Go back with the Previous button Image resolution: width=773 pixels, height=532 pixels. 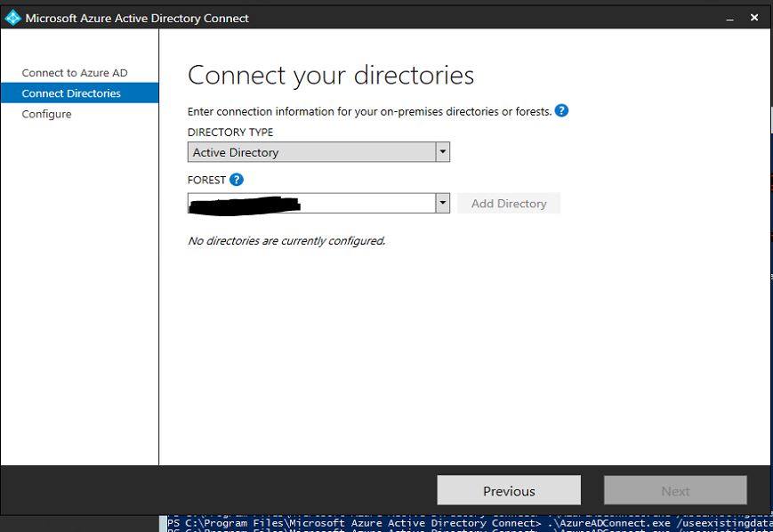(x=509, y=490)
